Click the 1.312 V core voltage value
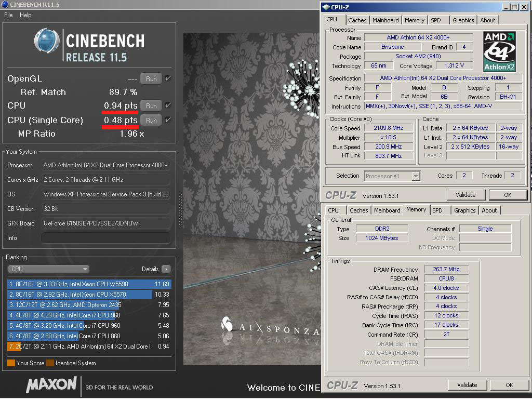 pos(454,65)
